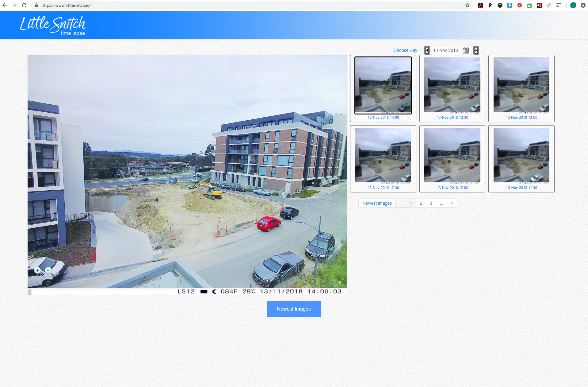Image resolution: width=588 pixels, height=387 pixels.
Task: Zoom in on the time lapse image
Action: click(x=37, y=270)
